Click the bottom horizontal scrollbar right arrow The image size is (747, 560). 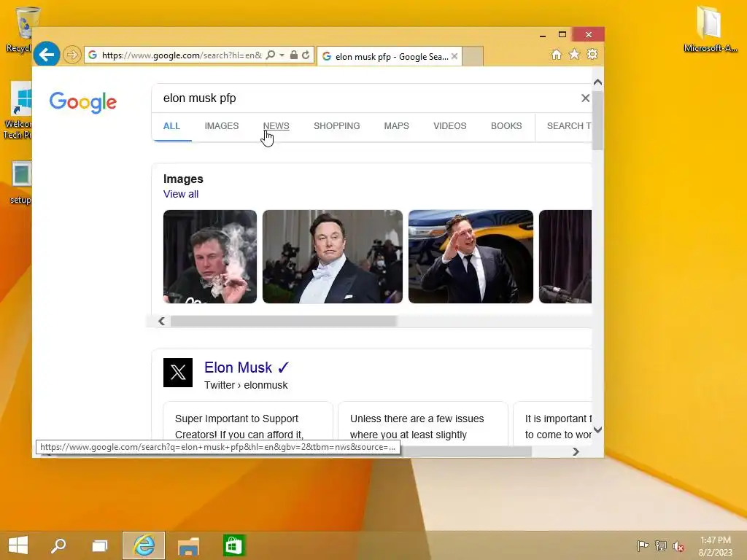[576, 452]
